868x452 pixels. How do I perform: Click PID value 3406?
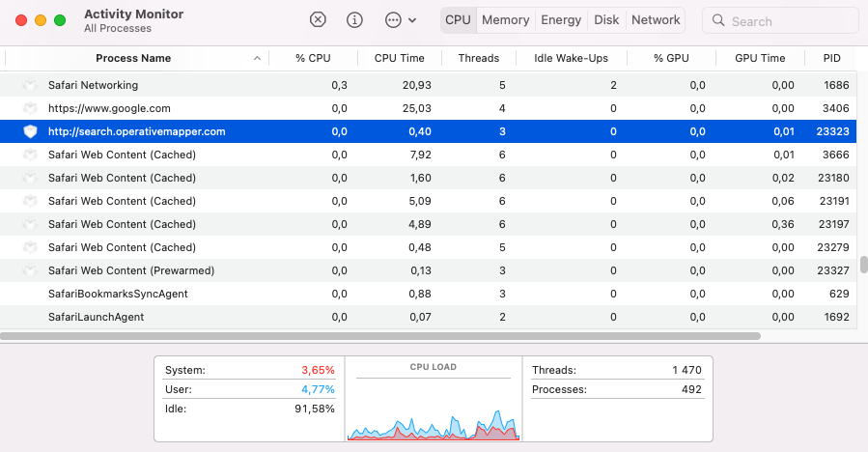tap(835, 108)
